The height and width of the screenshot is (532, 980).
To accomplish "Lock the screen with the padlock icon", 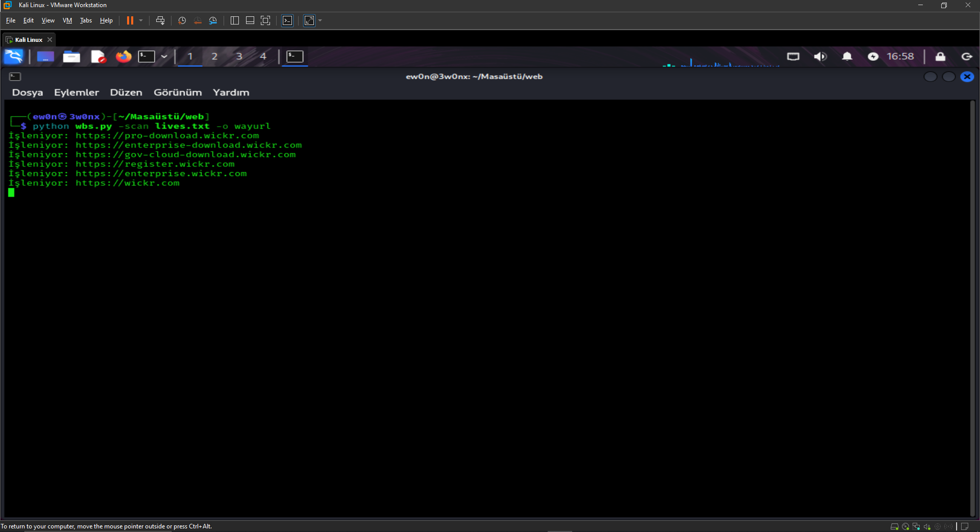I will pyautogui.click(x=940, y=56).
